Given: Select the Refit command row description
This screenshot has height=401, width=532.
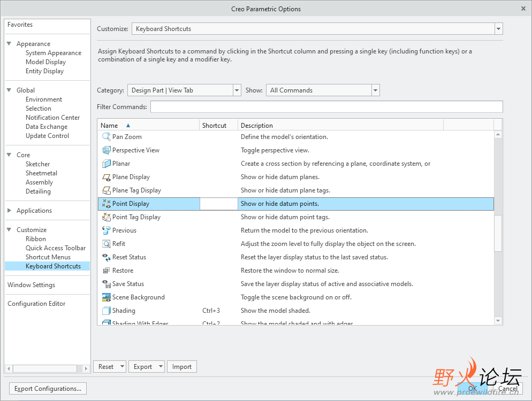Looking at the screenshot, I should 328,244.
